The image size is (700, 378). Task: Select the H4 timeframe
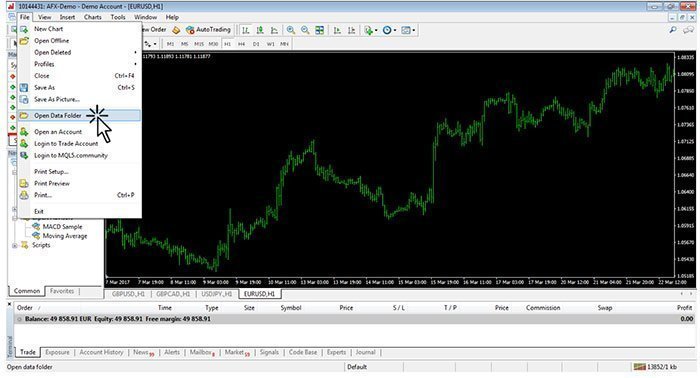click(242, 44)
